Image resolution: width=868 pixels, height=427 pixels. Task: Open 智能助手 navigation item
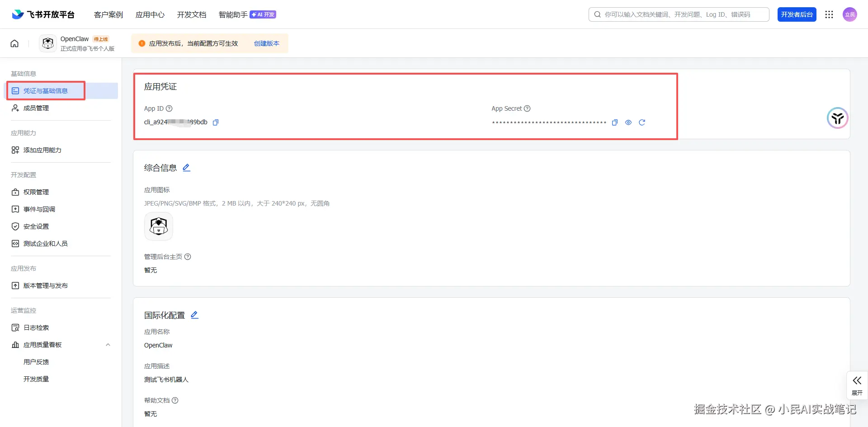tap(233, 14)
